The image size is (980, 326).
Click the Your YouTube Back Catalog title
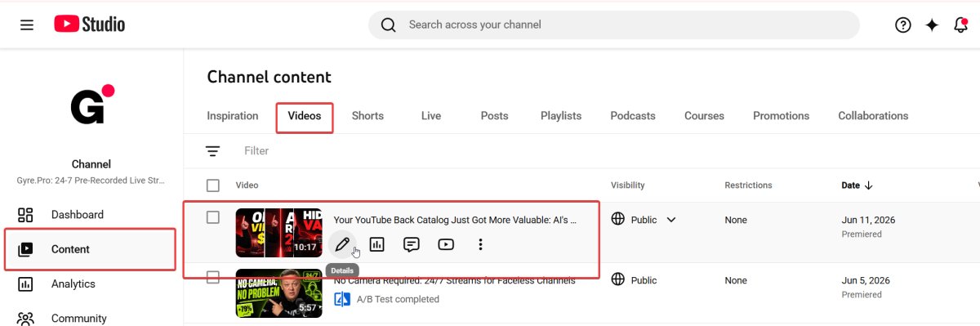click(x=455, y=220)
